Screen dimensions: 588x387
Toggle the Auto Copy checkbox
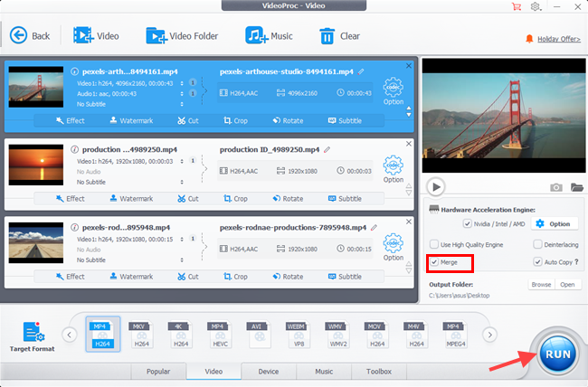click(537, 262)
